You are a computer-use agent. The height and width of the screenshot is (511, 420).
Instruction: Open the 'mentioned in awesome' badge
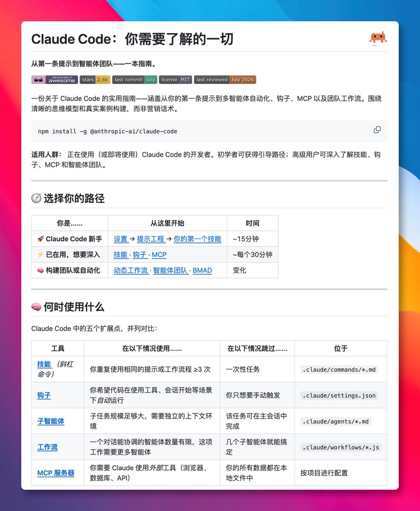pyautogui.click(x=55, y=80)
